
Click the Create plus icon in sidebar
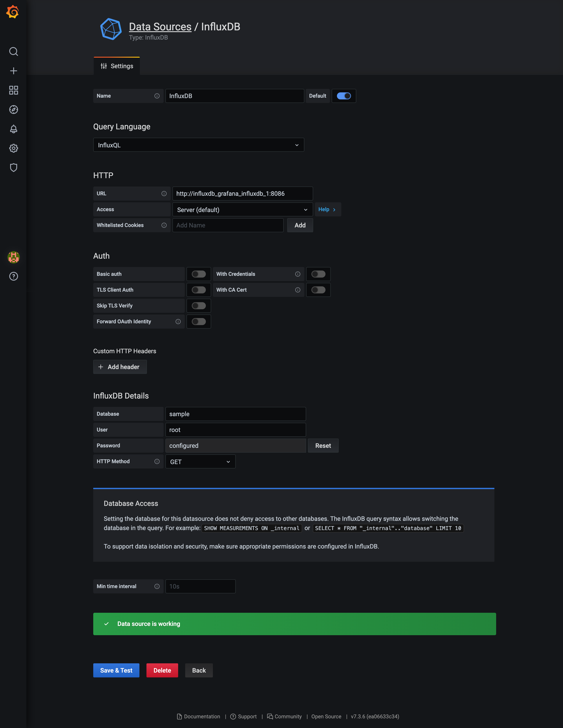(13, 71)
